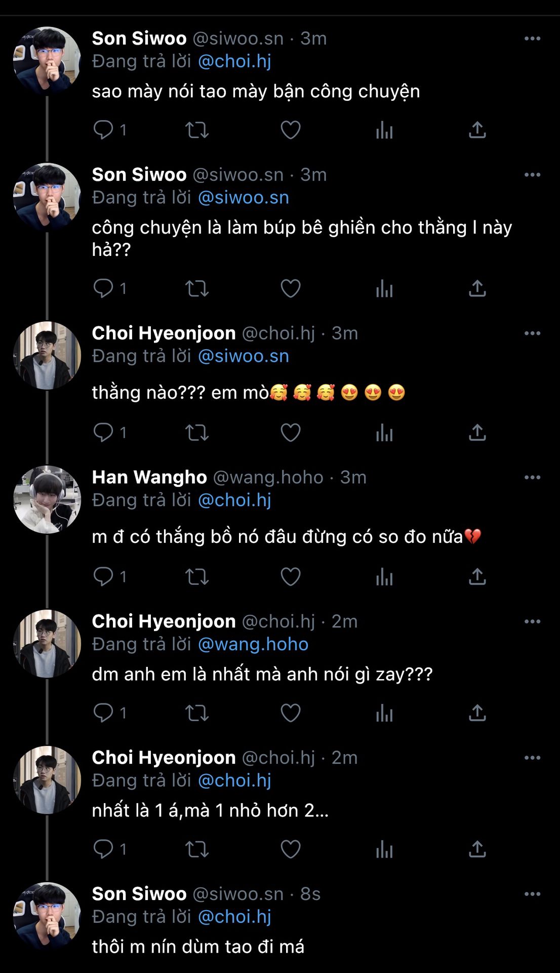
Task: Like the 'nhất là 1 á' tweet
Action: [x=291, y=849]
